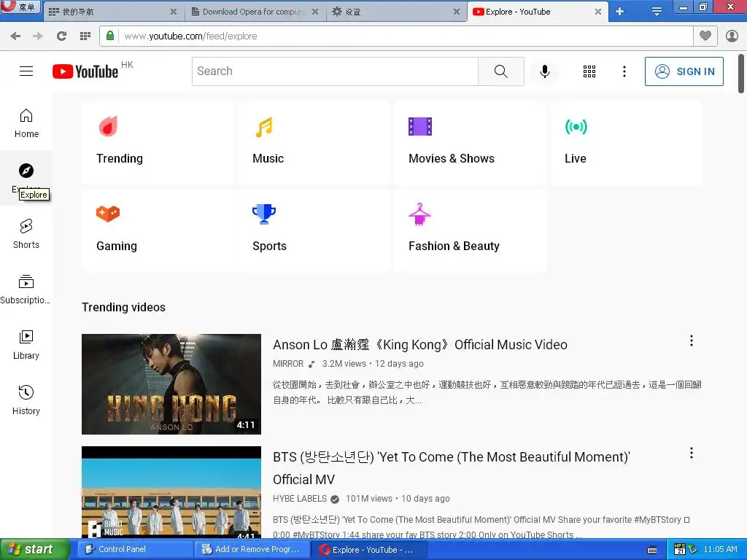
Task: Close the Download Opera tab
Action: 315,12
